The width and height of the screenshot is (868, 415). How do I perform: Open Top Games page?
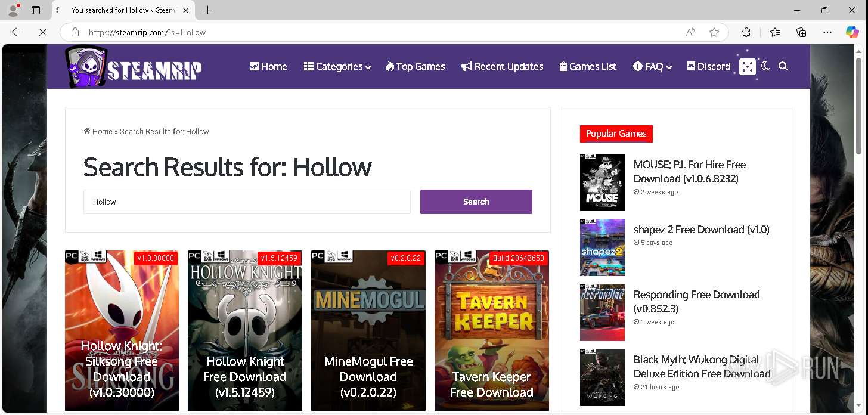click(x=415, y=66)
